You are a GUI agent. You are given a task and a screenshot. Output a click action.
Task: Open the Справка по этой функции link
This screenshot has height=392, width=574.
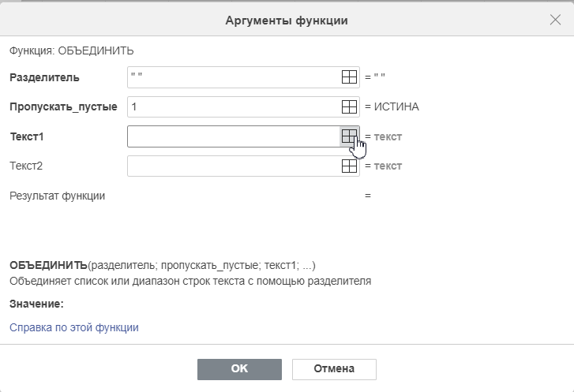pyautogui.click(x=74, y=327)
